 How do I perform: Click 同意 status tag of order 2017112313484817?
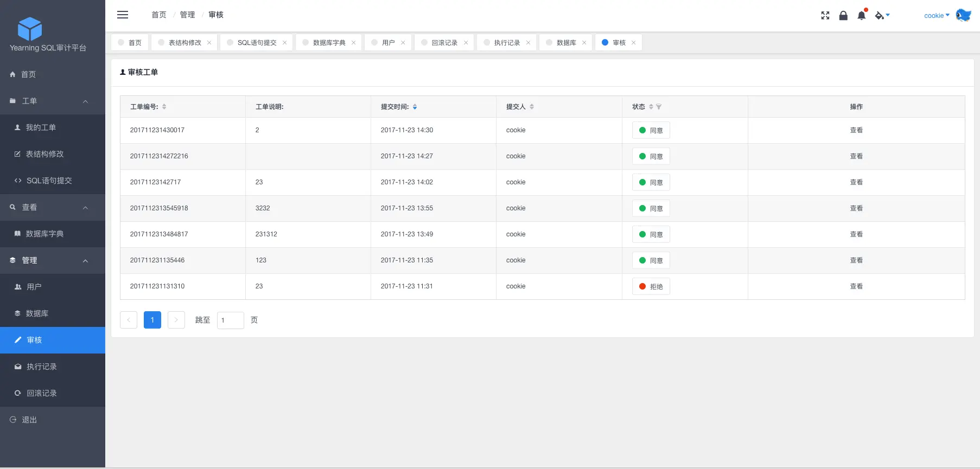pos(651,235)
